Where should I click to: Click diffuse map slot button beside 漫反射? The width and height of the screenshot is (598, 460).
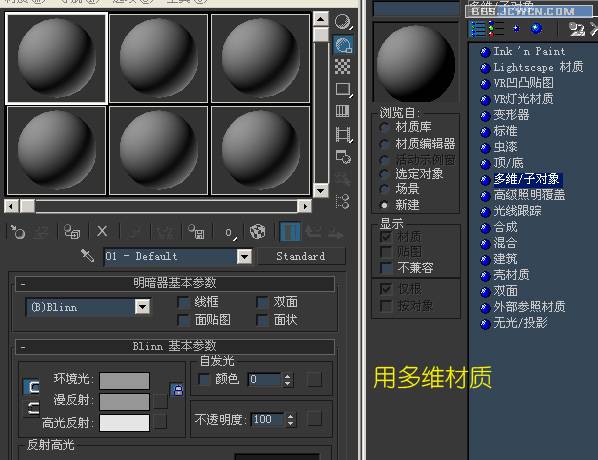pyautogui.click(x=161, y=401)
